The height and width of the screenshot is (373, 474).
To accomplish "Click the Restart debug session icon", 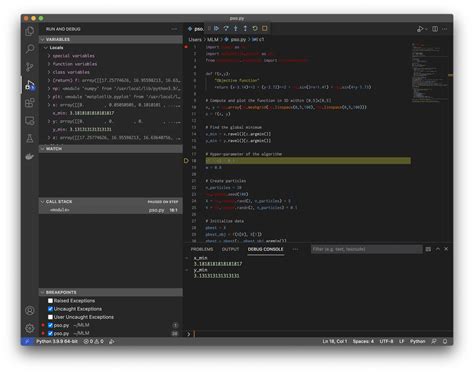I will [255, 29].
